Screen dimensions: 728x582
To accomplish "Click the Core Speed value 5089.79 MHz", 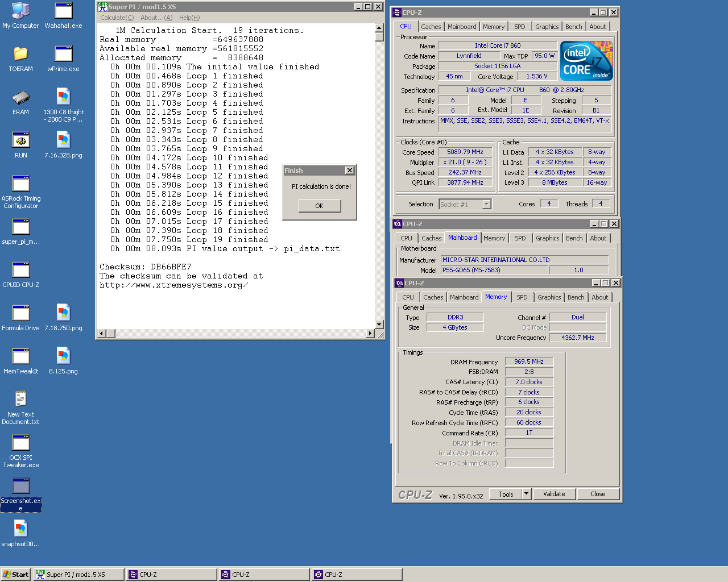I will 465,152.
